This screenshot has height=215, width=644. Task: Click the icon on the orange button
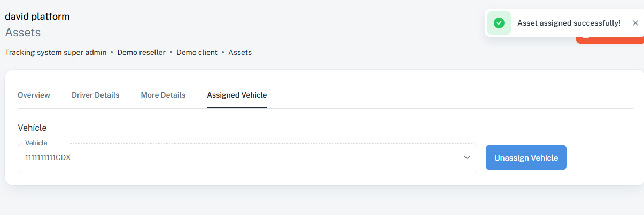(585, 37)
